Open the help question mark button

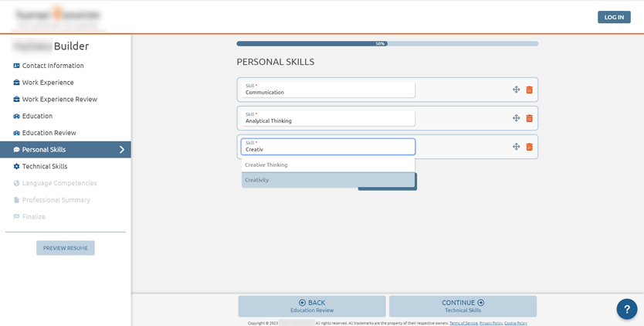[626, 309]
